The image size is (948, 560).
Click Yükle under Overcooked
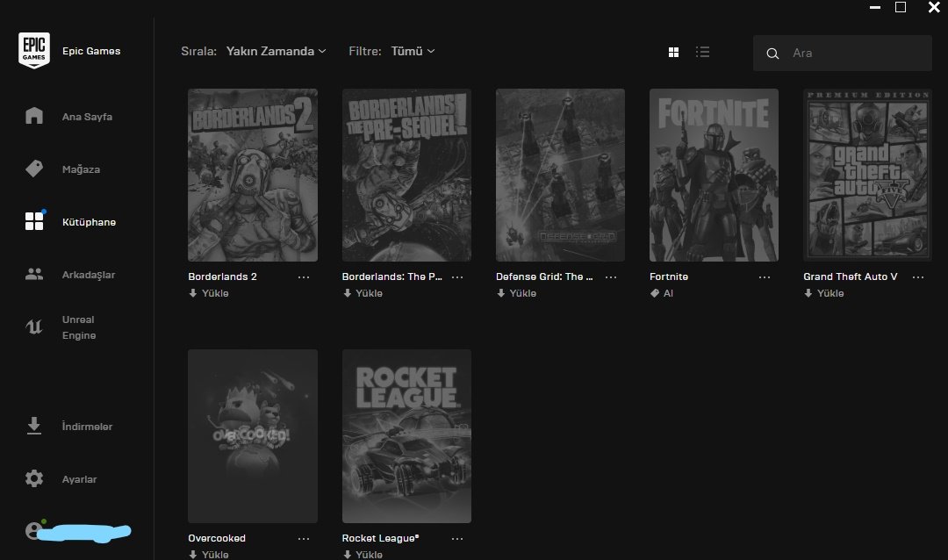[215, 555]
